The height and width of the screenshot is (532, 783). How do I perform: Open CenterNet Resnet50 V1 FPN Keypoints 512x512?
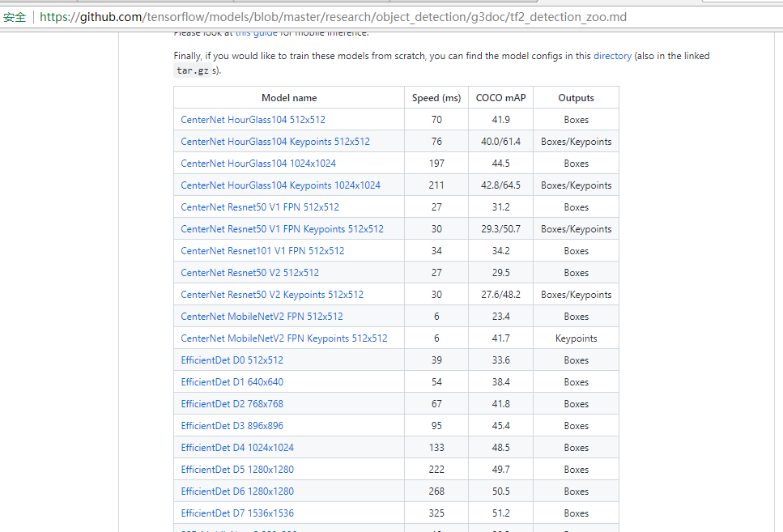282,229
